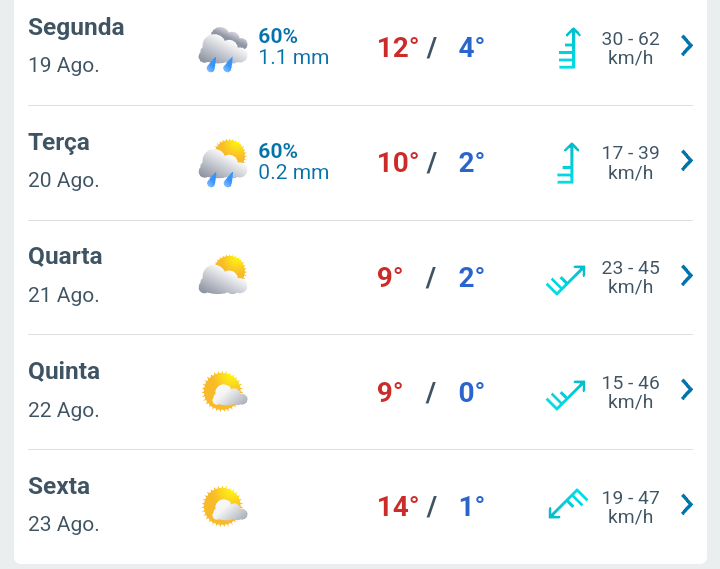This screenshot has width=720, height=569.
Task: Click the wind direction arrow for Quarta
Action: 566,280
